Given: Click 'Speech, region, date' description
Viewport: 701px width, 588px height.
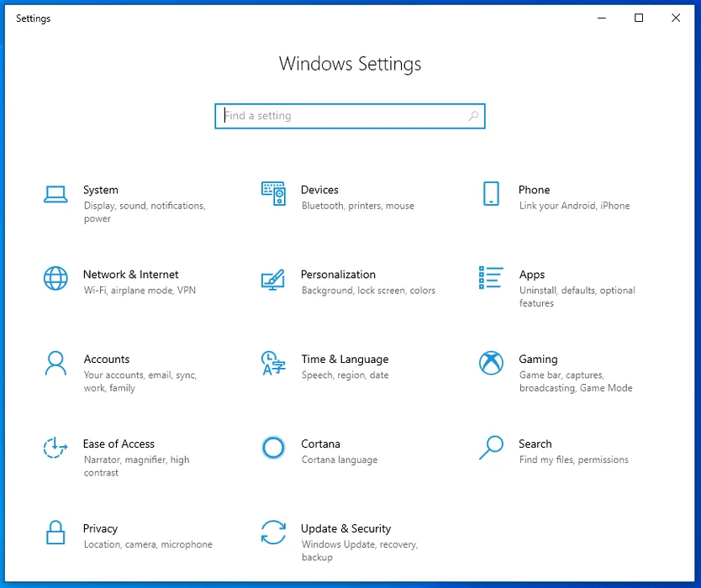Looking at the screenshot, I should pos(345,375).
